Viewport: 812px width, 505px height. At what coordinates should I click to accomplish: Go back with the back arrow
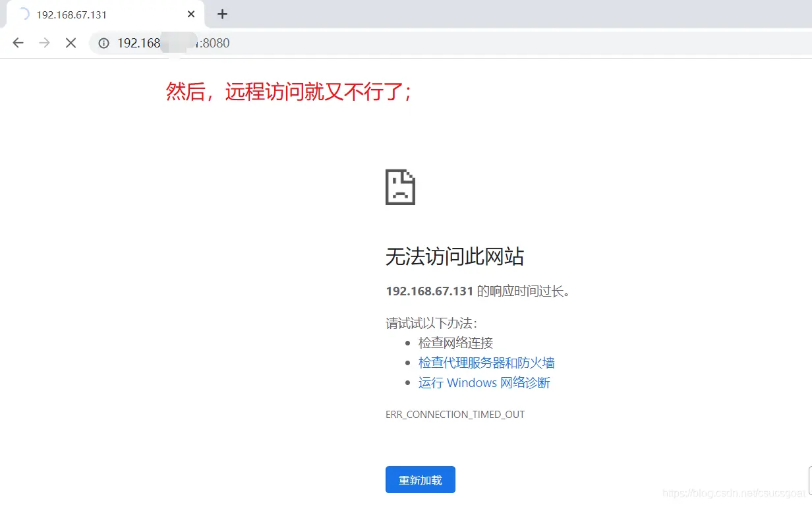[x=18, y=43]
